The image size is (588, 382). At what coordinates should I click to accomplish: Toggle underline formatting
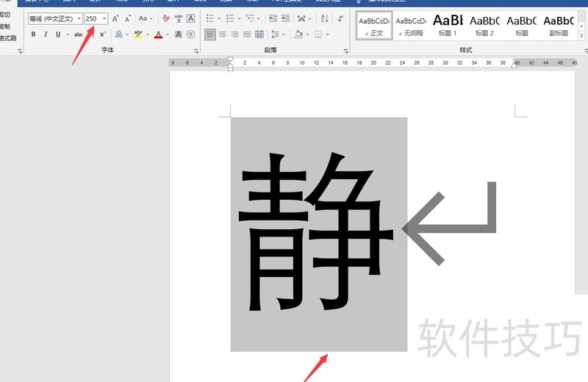point(58,35)
